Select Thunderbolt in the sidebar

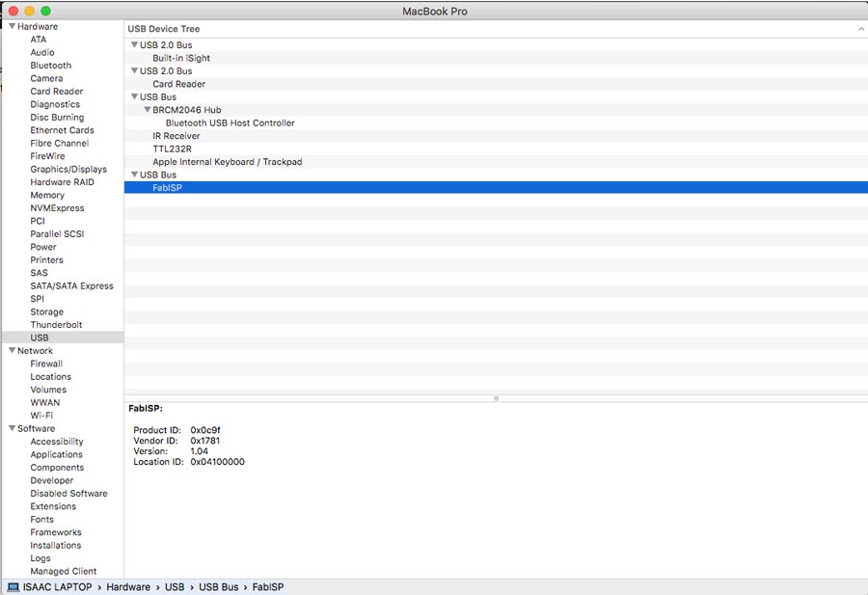(x=56, y=325)
